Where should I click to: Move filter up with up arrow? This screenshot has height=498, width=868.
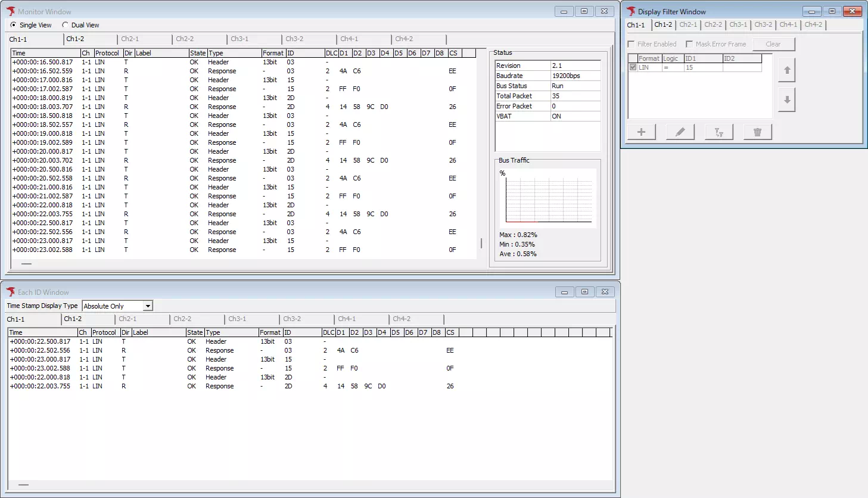pos(787,70)
